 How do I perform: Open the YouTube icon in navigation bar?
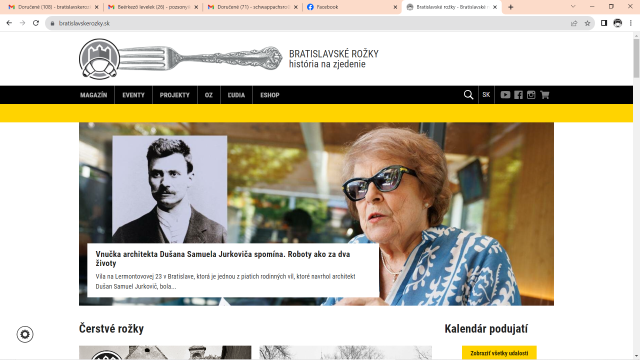tap(505, 95)
